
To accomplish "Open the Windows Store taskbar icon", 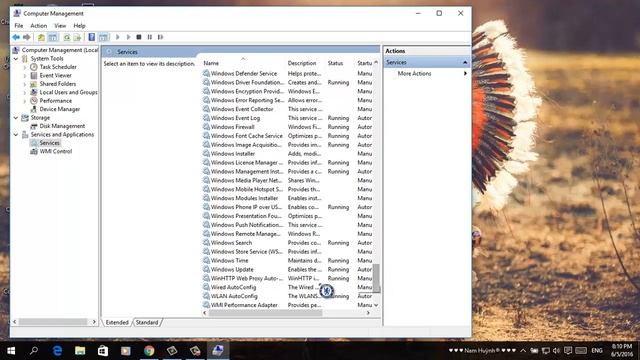I will 103,351.
